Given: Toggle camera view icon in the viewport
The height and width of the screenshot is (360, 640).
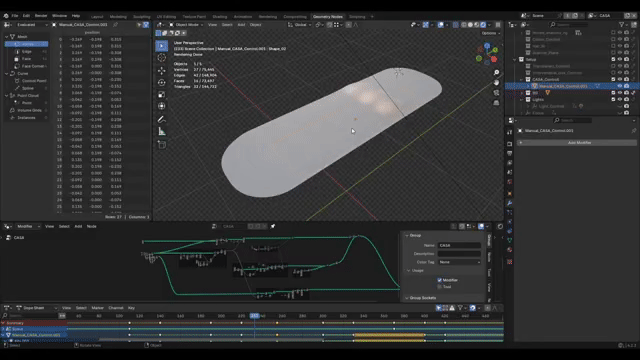Looking at the screenshot, I should pyautogui.click(x=496, y=93).
